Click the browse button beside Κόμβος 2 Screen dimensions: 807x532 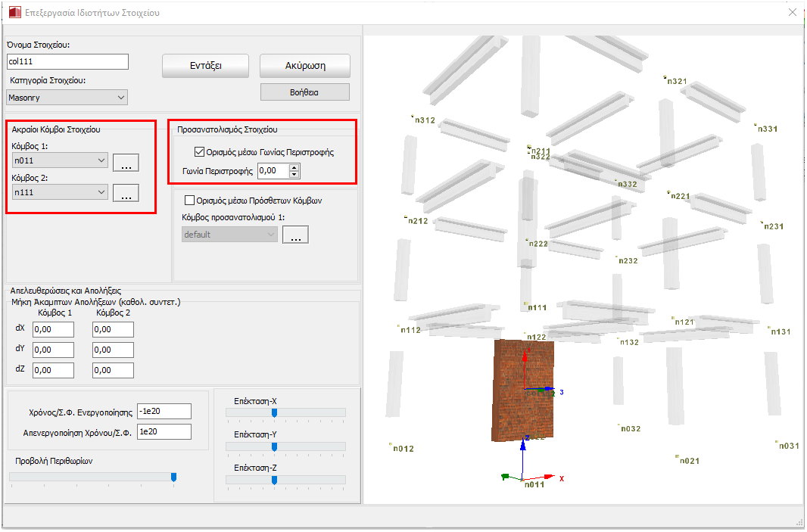(x=126, y=194)
